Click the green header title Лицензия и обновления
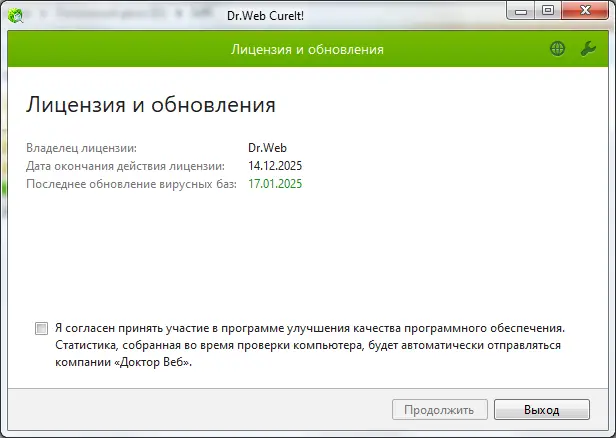The image size is (616, 438). click(x=307, y=49)
